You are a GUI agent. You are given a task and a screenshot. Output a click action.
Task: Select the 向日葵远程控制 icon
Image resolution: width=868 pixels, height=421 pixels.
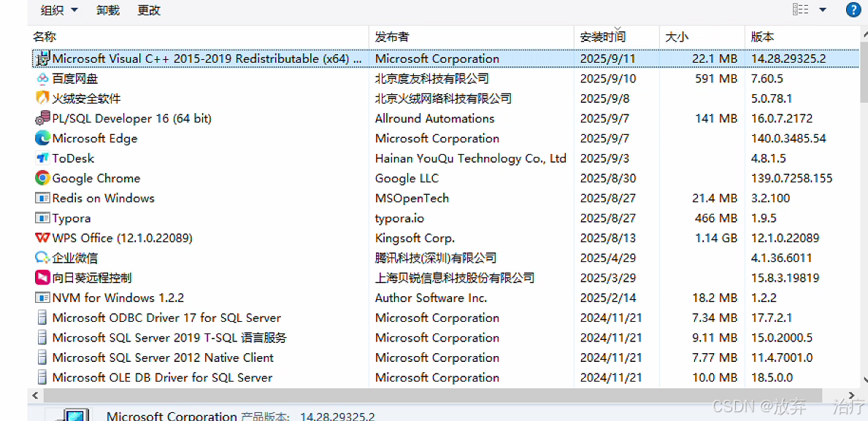click(42, 277)
